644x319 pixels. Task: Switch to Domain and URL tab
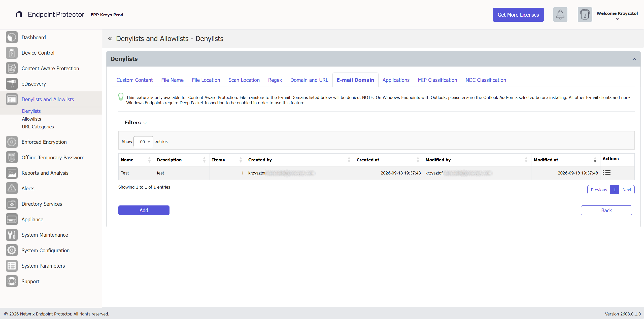point(309,80)
